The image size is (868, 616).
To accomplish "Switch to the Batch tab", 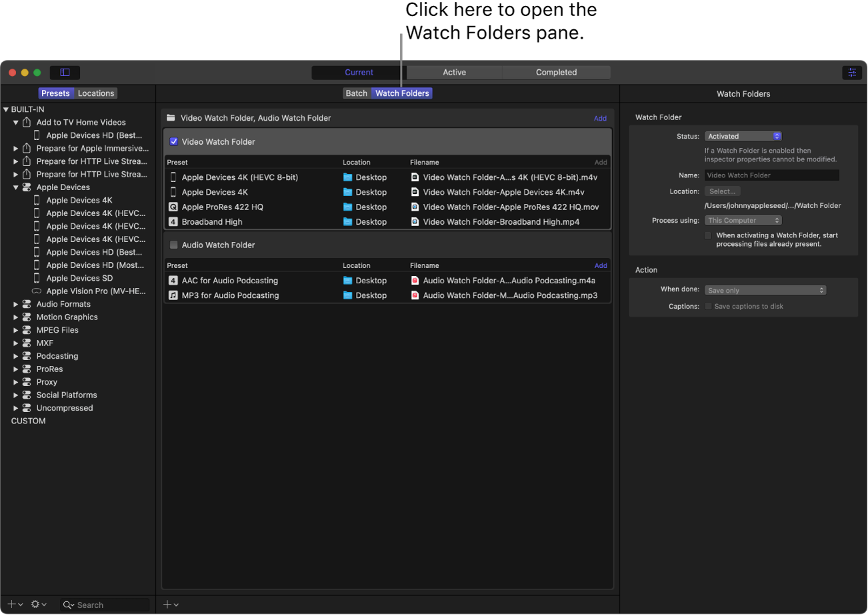I will 356,93.
